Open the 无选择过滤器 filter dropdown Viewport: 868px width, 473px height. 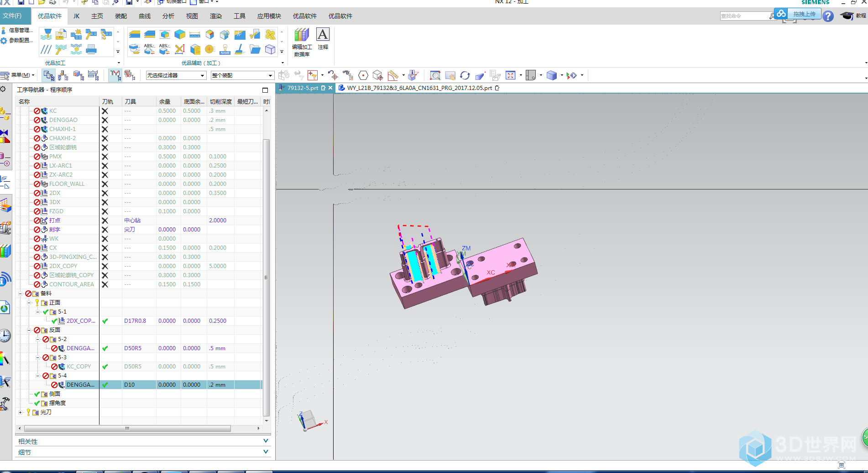[176, 75]
